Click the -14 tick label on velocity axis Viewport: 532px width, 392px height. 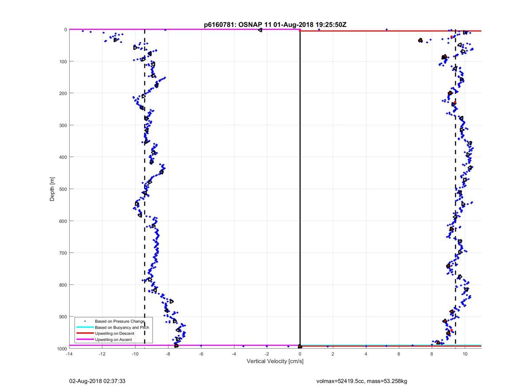[x=69, y=354]
